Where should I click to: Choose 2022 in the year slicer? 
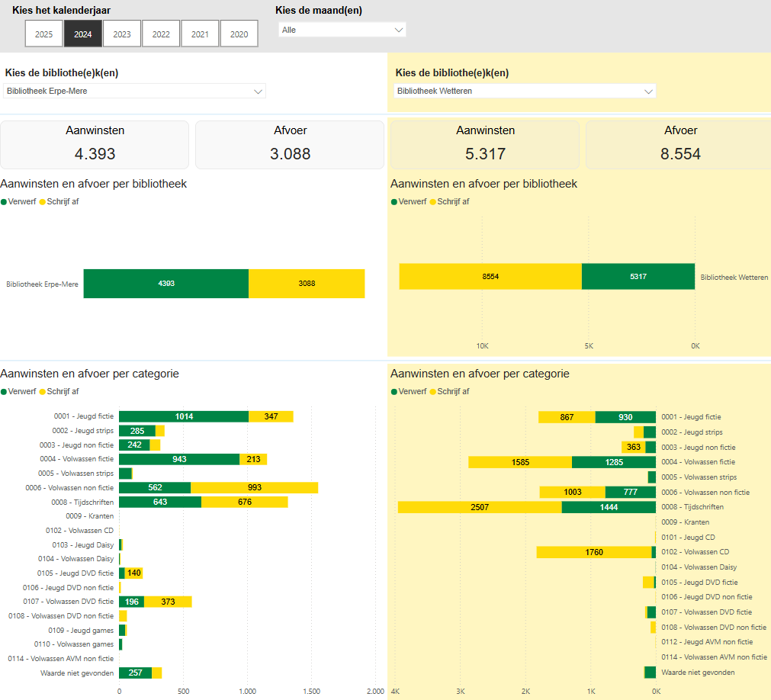(x=161, y=34)
